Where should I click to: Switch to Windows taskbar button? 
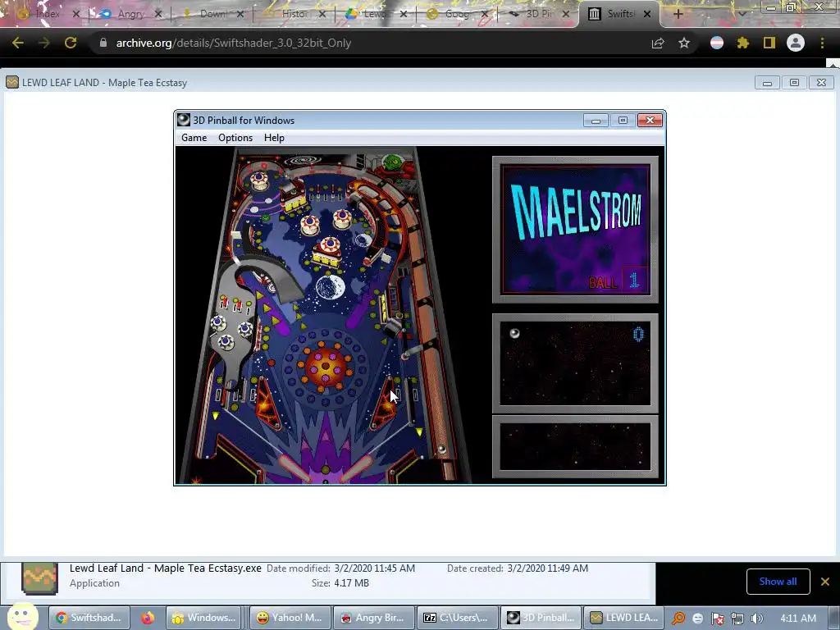203,618
